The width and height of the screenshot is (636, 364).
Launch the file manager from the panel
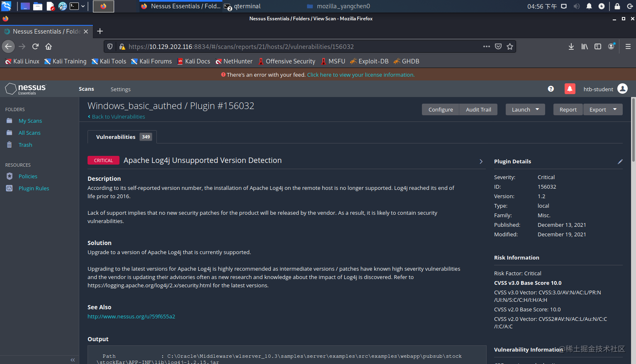click(x=38, y=6)
